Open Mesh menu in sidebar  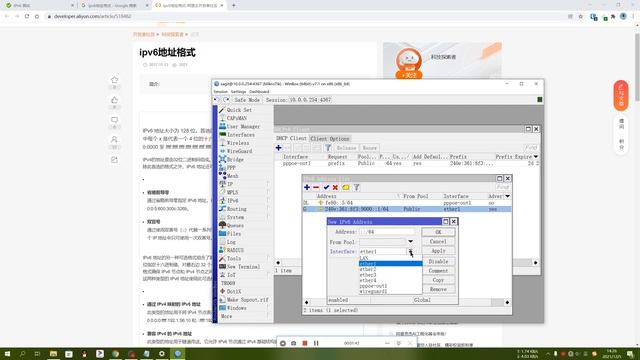click(232, 176)
